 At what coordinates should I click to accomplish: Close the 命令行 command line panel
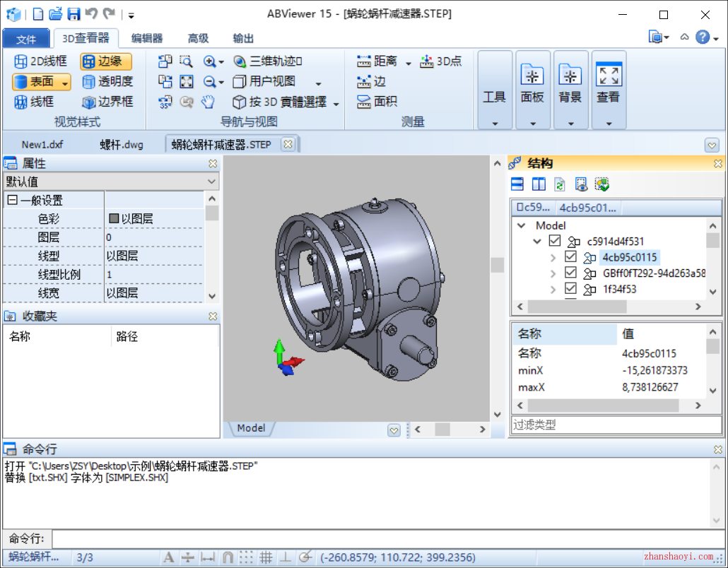[718, 449]
